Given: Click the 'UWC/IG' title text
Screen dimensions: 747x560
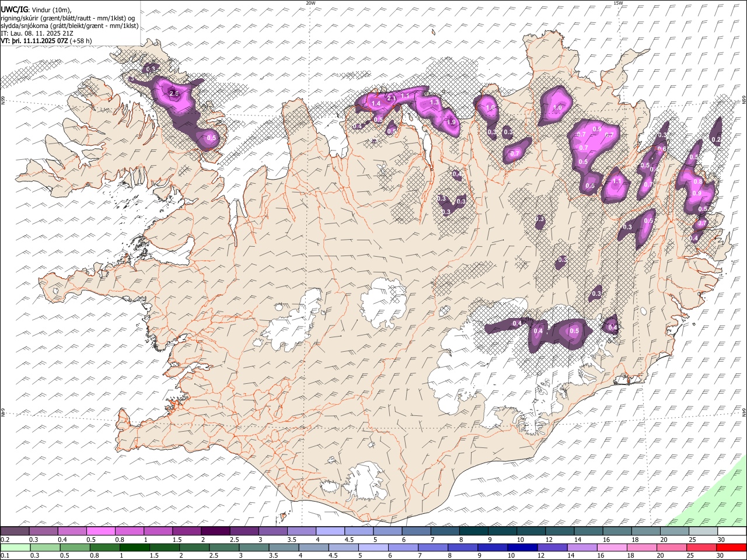Looking at the screenshot, I should (x=15, y=9).
